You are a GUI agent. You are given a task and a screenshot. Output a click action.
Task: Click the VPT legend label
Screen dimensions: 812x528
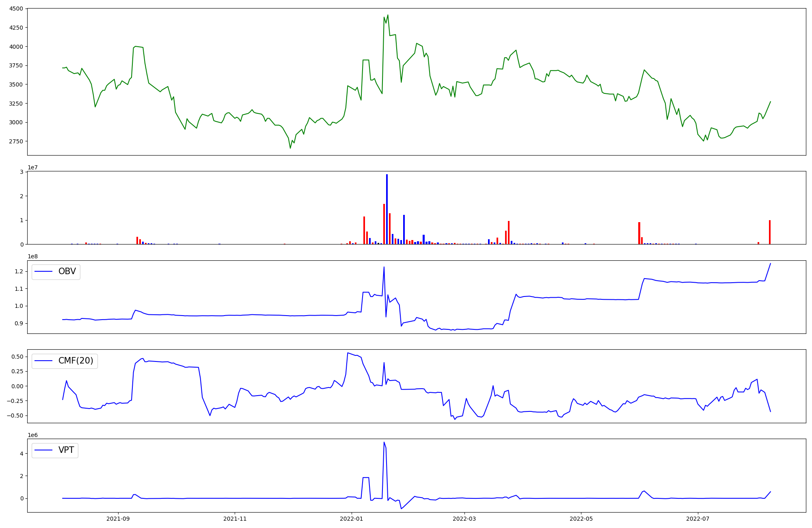(x=66, y=450)
